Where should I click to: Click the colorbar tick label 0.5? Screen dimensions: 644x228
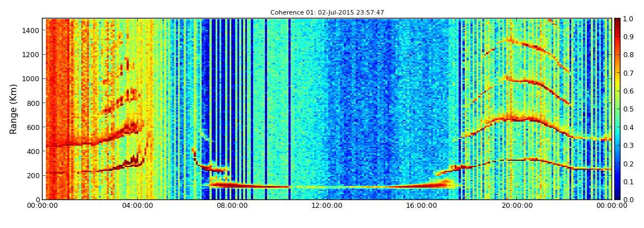point(629,109)
